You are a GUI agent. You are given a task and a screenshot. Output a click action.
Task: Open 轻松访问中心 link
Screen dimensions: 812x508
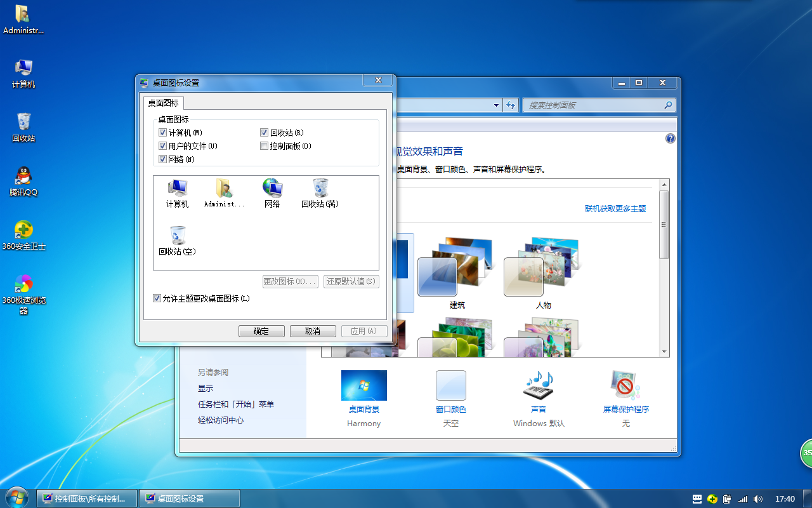pos(221,420)
